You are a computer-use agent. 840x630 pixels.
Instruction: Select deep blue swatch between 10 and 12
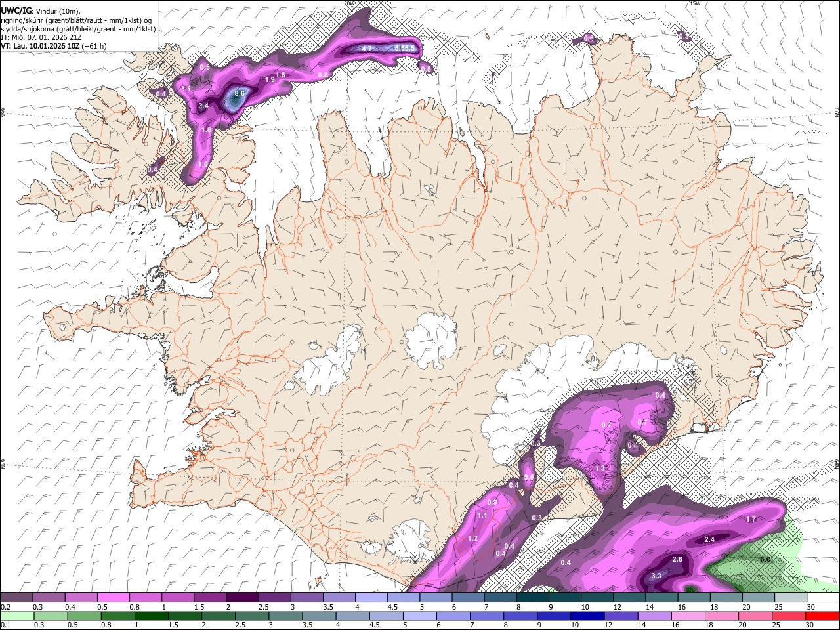(588, 616)
